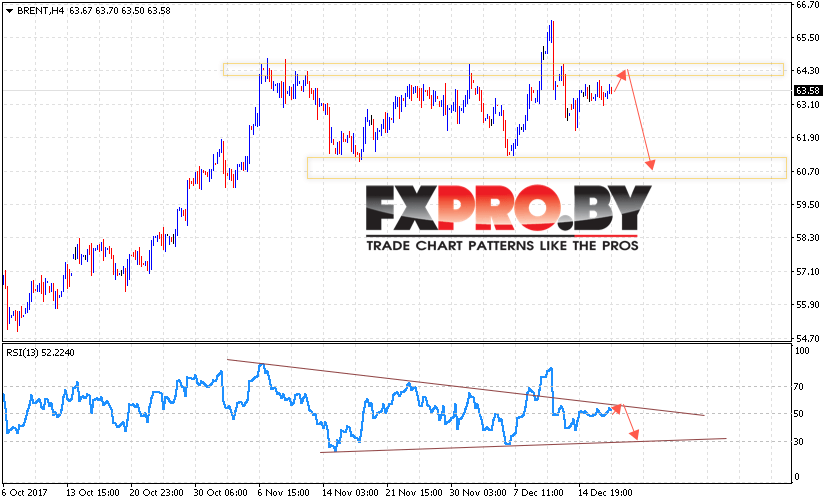Click the 0 level on the RSI scale
The image size is (831, 504).
pyautogui.click(x=798, y=478)
